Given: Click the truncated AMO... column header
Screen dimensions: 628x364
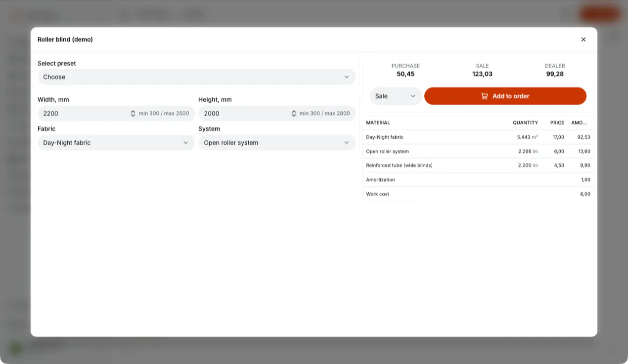Looking at the screenshot, I should [x=579, y=122].
